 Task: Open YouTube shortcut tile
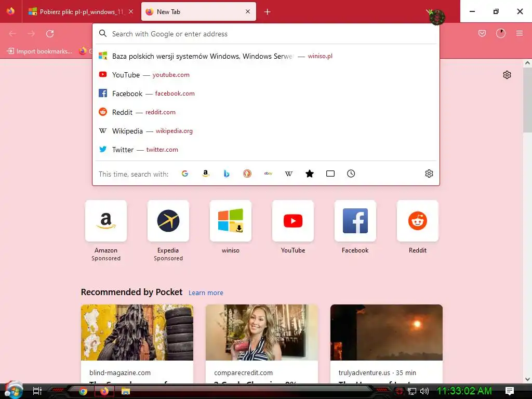click(x=293, y=221)
